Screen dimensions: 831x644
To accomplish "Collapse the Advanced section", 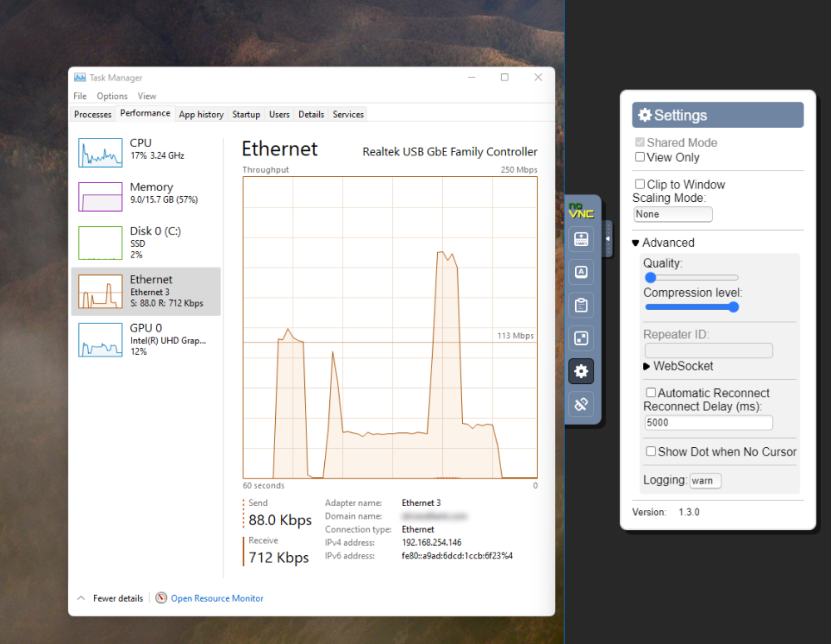I will [x=663, y=243].
